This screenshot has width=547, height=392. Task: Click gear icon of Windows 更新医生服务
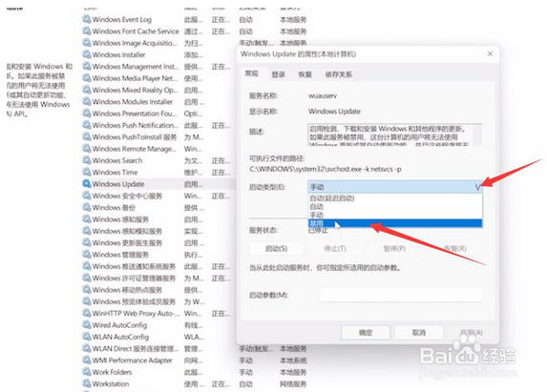87,242
